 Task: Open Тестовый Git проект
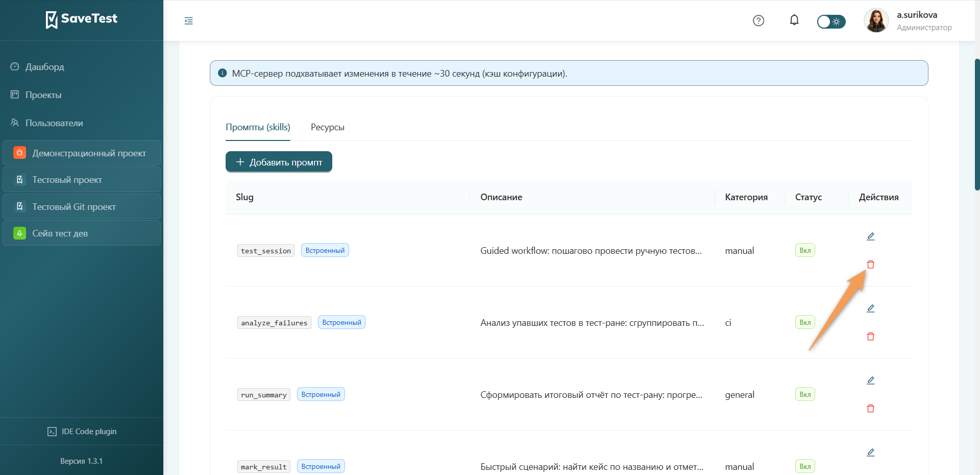click(x=82, y=207)
